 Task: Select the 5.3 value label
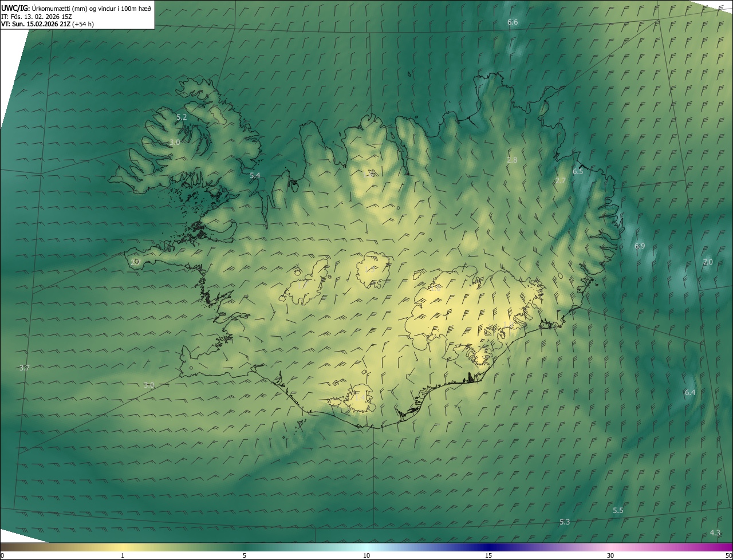pos(565,522)
